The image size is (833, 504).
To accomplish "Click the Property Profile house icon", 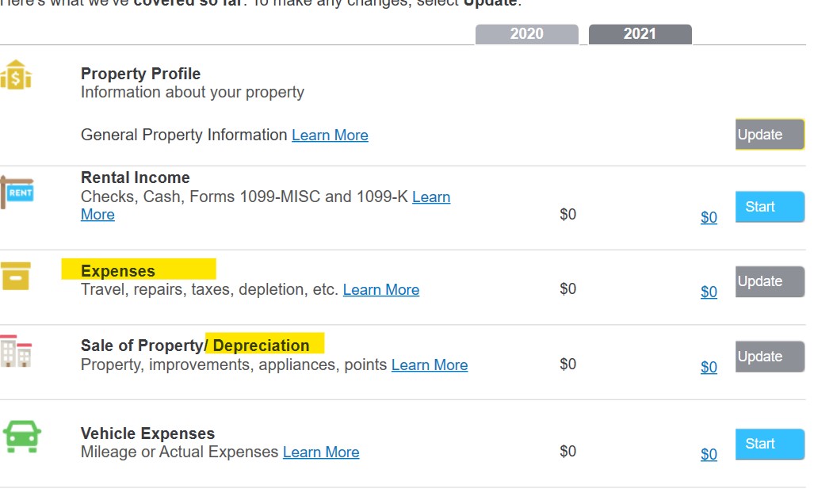I will coord(16,74).
